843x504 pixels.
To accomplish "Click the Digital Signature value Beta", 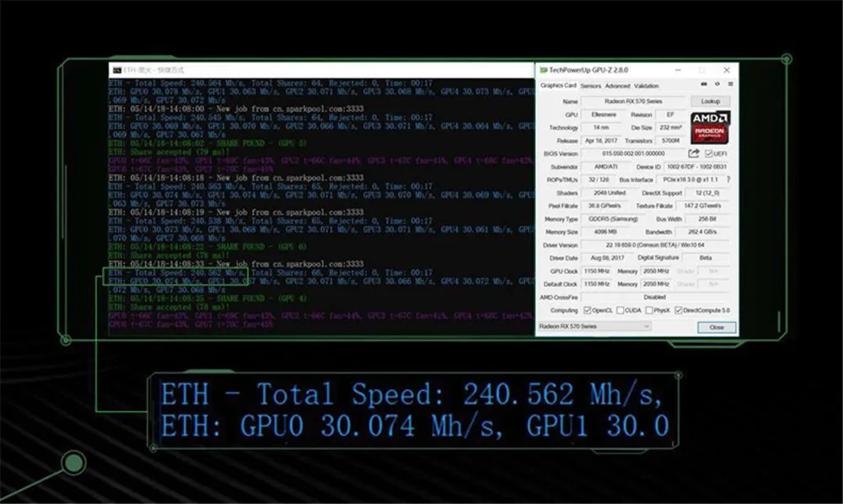I will point(706,258).
